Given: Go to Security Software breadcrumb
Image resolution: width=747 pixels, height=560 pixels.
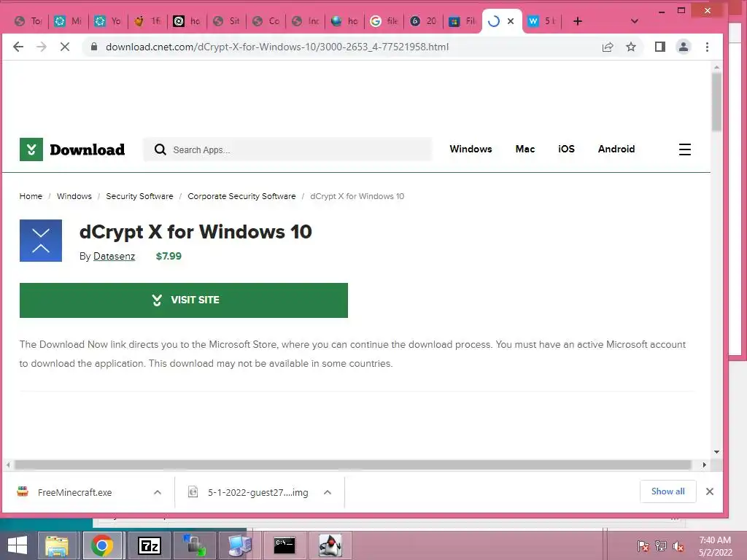Looking at the screenshot, I should point(139,196).
